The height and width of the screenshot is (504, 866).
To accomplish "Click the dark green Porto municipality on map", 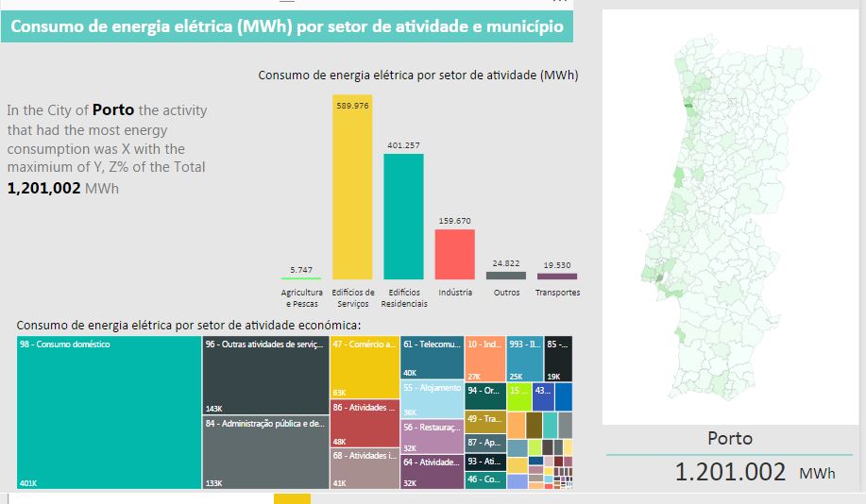I will [688, 105].
